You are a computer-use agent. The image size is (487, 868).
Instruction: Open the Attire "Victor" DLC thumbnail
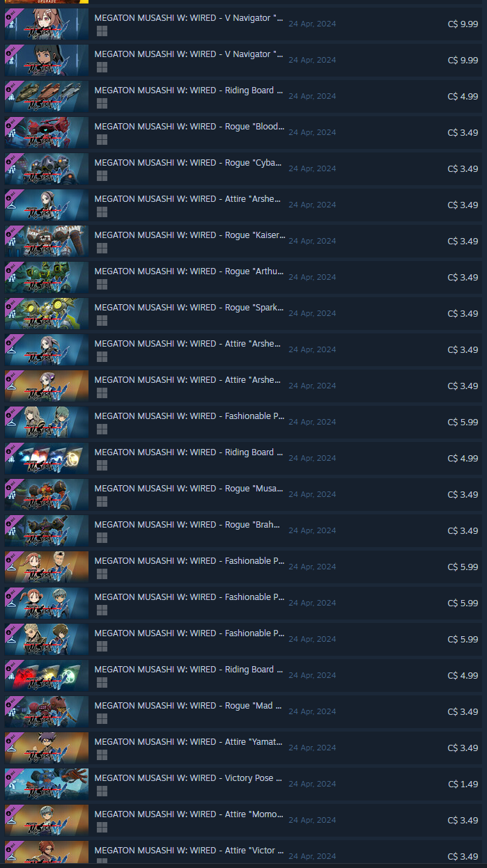click(x=47, y=853)
